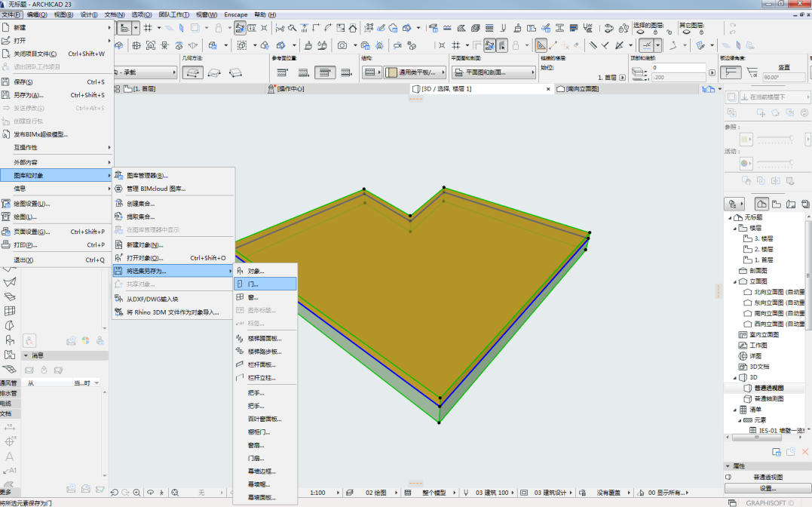The image size is (812, 507).
Task: Switch Navigator to the Publisher Sets icon
Action: [x=805, y=204]
